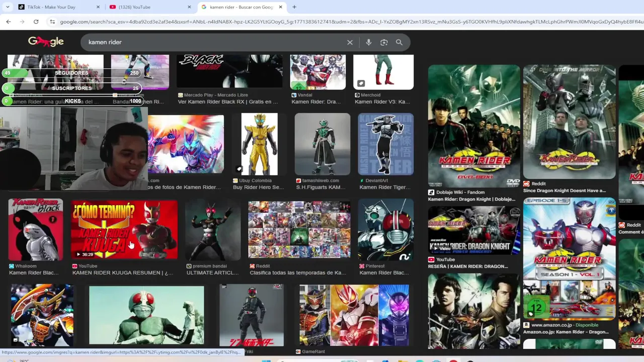Close the YouTube browser tab
Screen dimensions: 644x362
click(x=189, y=7)
